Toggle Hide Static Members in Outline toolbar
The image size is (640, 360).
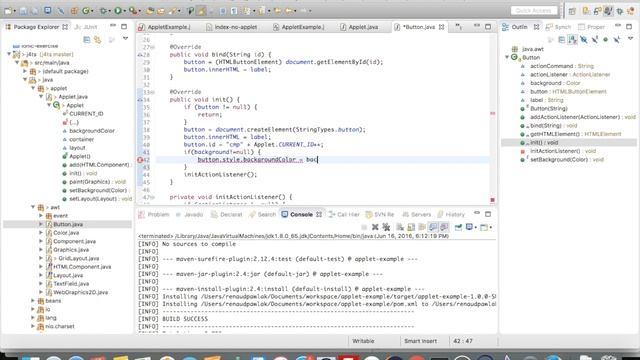tap(595, 39)
